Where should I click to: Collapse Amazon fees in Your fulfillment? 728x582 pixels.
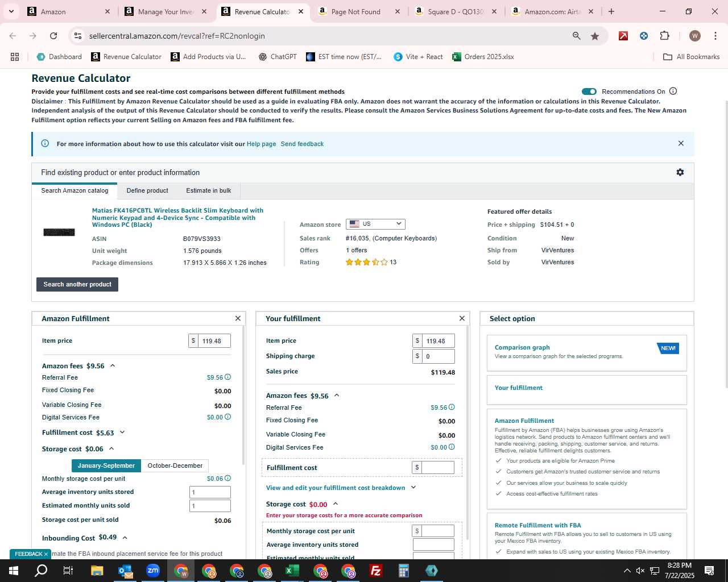tap(337, 395)
